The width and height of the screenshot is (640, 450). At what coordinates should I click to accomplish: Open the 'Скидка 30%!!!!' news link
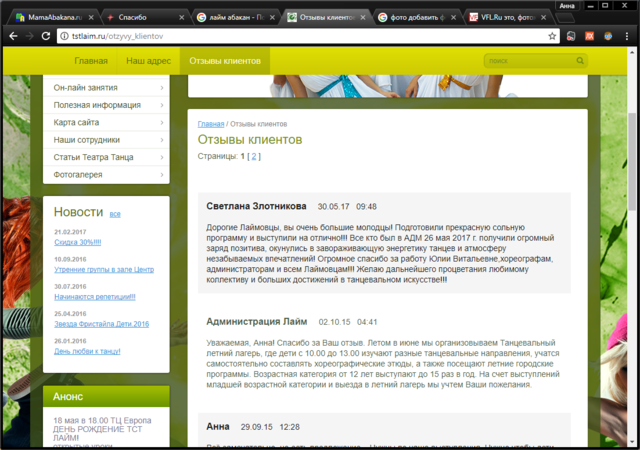(x=78, y=242)
